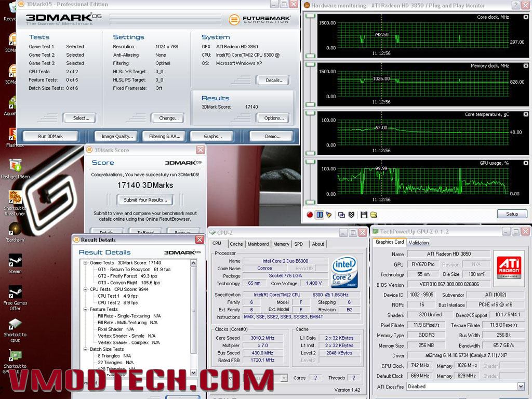Screen dimensions: 532x399
Task: Select CPU Test 1 row in Result Details
Action: (117, 296)
